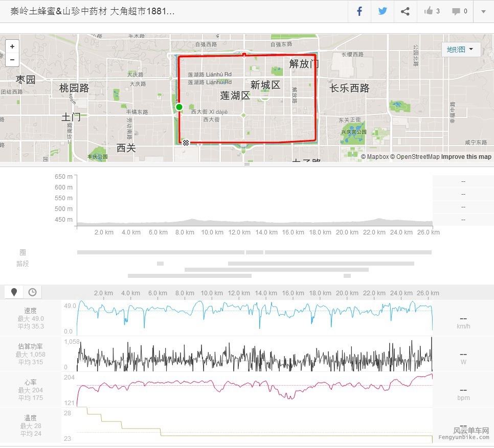Share activity on Facebook
This screenshot has width=494, height=448.
[x=360, y=11]
